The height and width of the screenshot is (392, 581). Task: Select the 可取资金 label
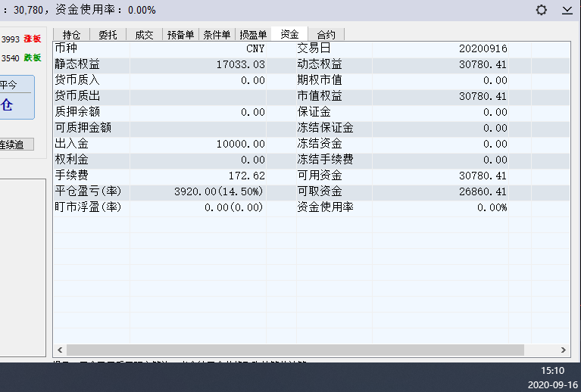tap(320, 191)
